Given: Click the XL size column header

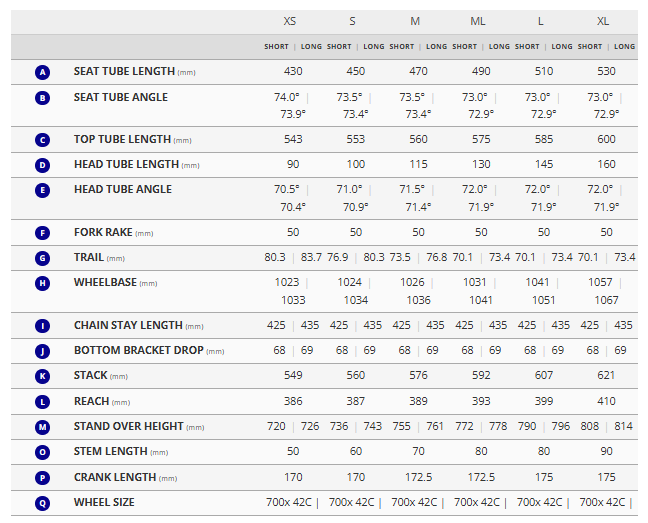Looking at the screenshot, I should (x=603, y=21).
